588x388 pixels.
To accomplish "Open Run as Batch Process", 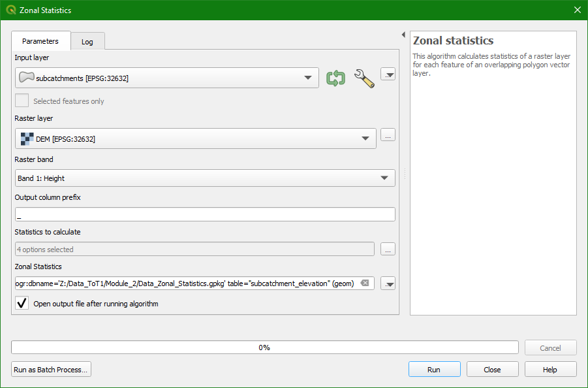I will point(50,369).
